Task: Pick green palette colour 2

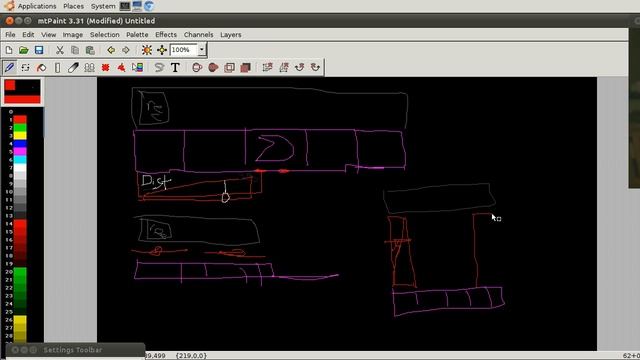Action: coord(20,128)
